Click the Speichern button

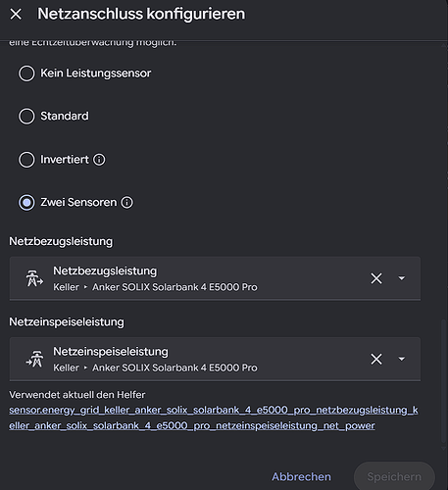tap(394, 476)
